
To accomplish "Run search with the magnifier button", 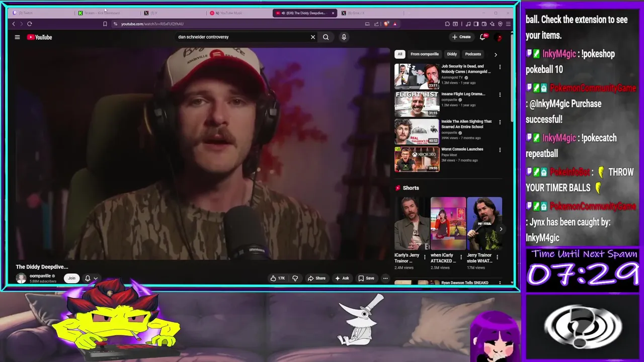I will [326, 37].
